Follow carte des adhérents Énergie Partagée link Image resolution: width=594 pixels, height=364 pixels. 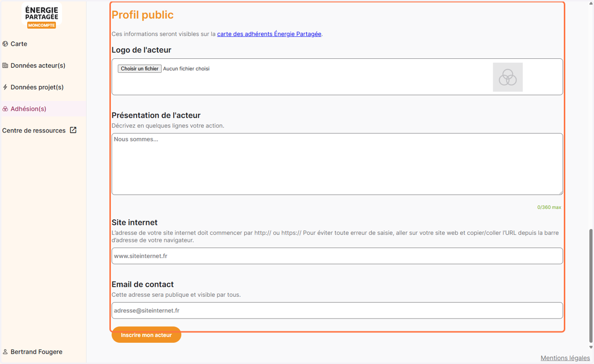coord(269,34)
